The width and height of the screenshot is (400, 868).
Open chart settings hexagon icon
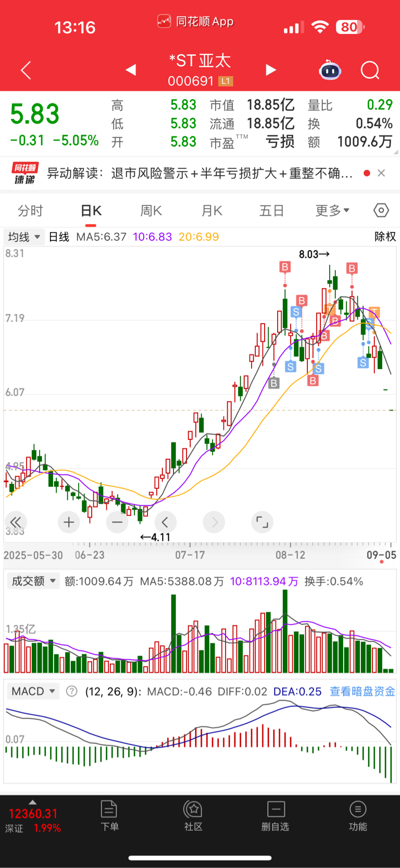[x=381, y=210]
